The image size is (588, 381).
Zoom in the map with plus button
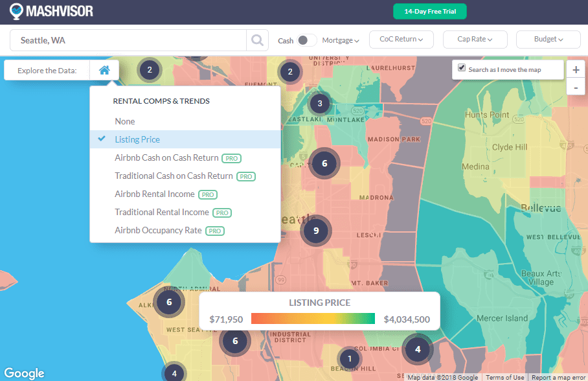(x=576, y=70)
